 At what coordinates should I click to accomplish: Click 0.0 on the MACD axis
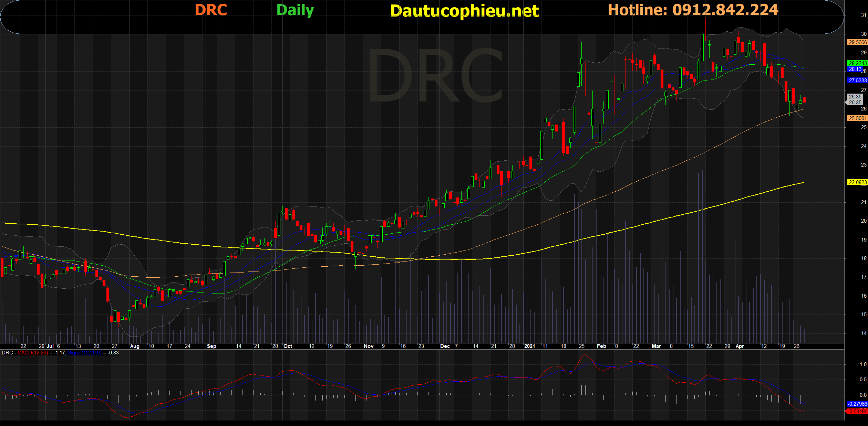863,395
